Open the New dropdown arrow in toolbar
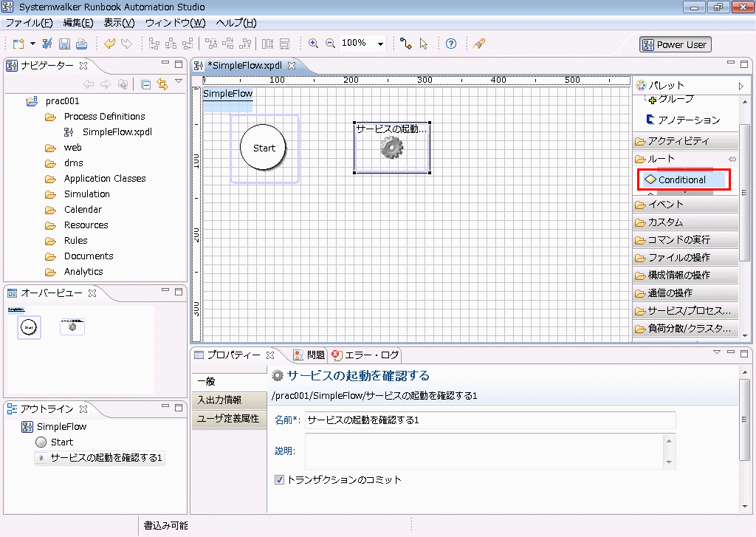The image size is (756, 537). point(32,44)
